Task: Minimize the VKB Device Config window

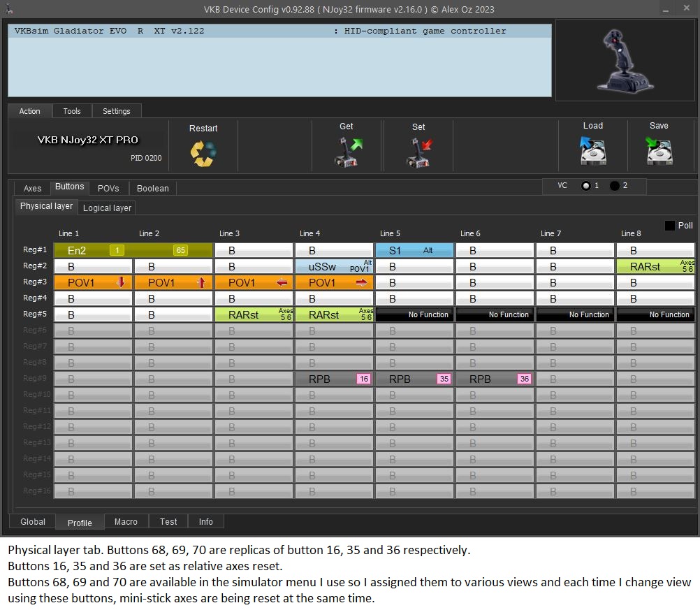Action: tap(666, 9)
